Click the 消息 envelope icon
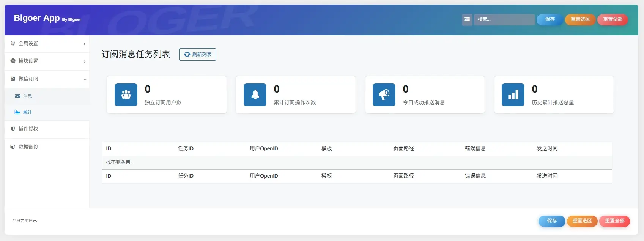The image size is (644, 241). [17, 96]
